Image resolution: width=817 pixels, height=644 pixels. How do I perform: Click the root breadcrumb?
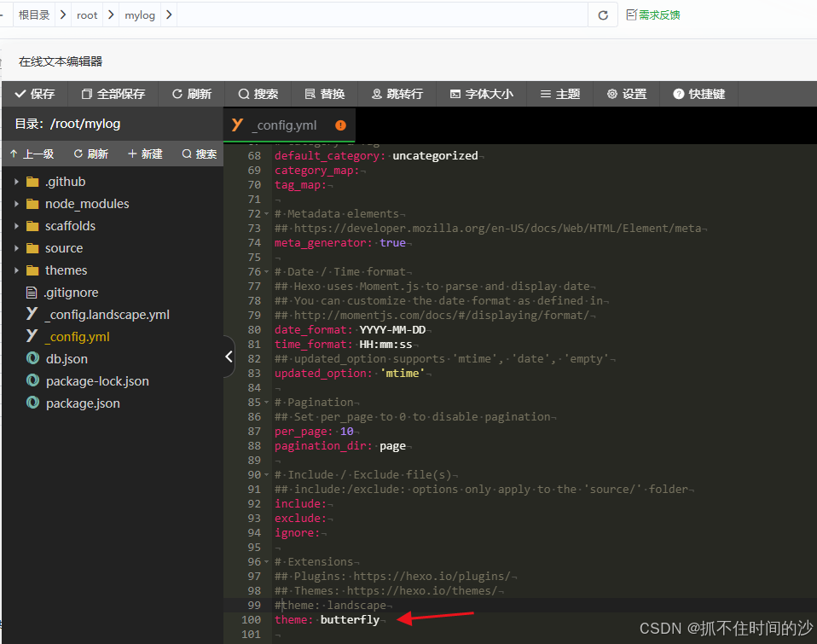(x=87, y=15)
